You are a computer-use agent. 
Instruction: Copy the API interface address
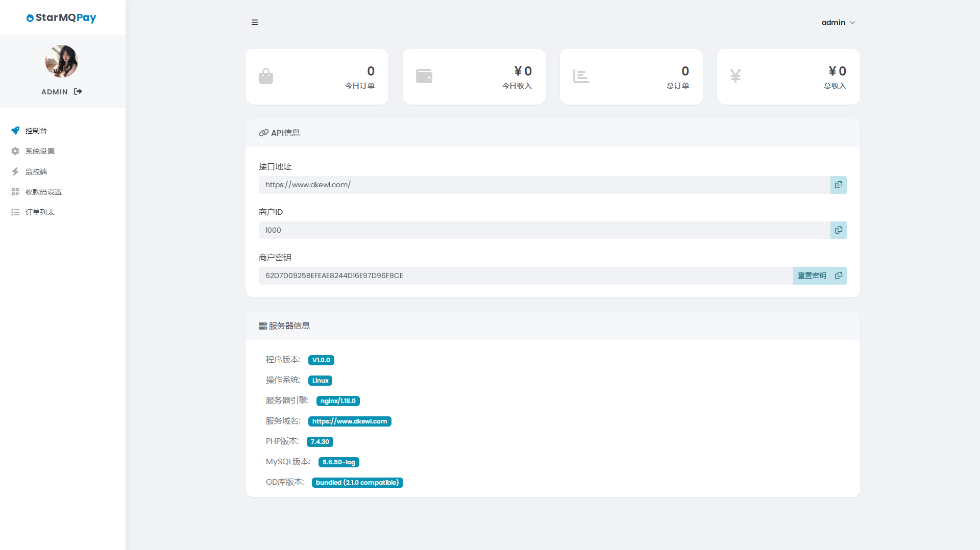[x=838, y=185]
